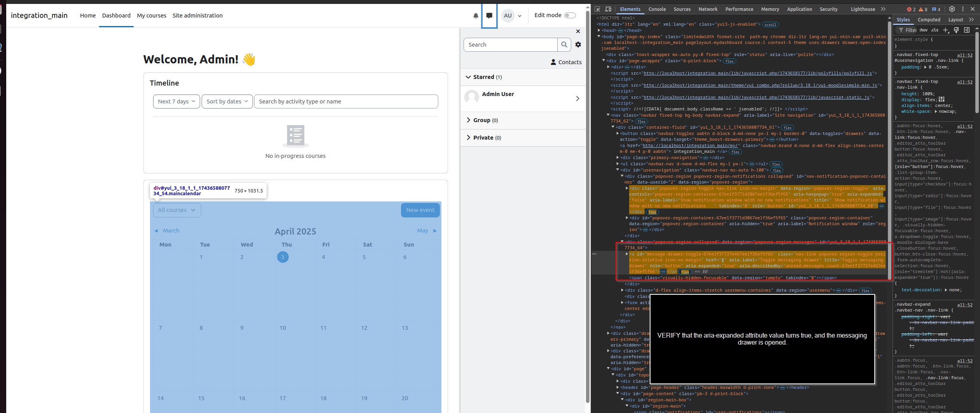
Task: Click the timeline activity search field
Action: [346, 101]
